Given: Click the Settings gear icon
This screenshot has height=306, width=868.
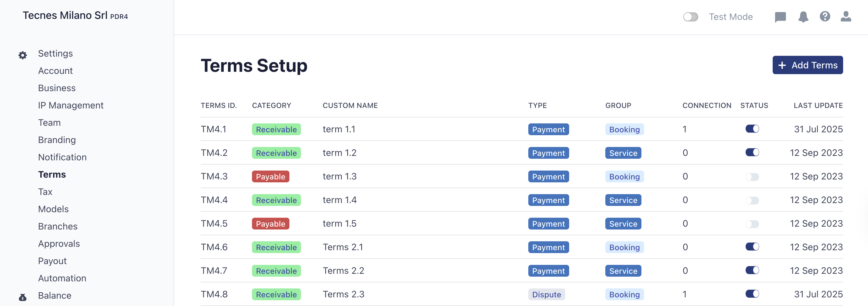Looking at the screenshot, I should point(23,55).
